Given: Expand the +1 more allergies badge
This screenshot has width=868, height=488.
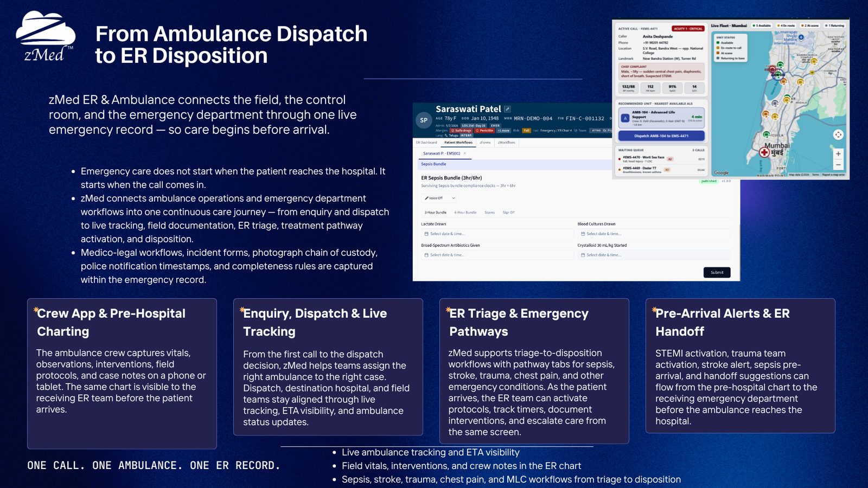Looking at the screenshot, I should [x=504, y=131].
